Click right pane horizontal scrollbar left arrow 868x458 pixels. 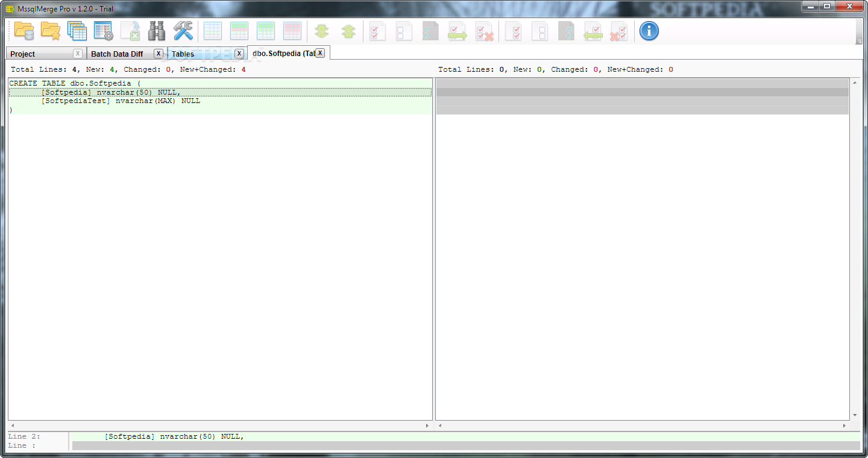click(440, 425)
